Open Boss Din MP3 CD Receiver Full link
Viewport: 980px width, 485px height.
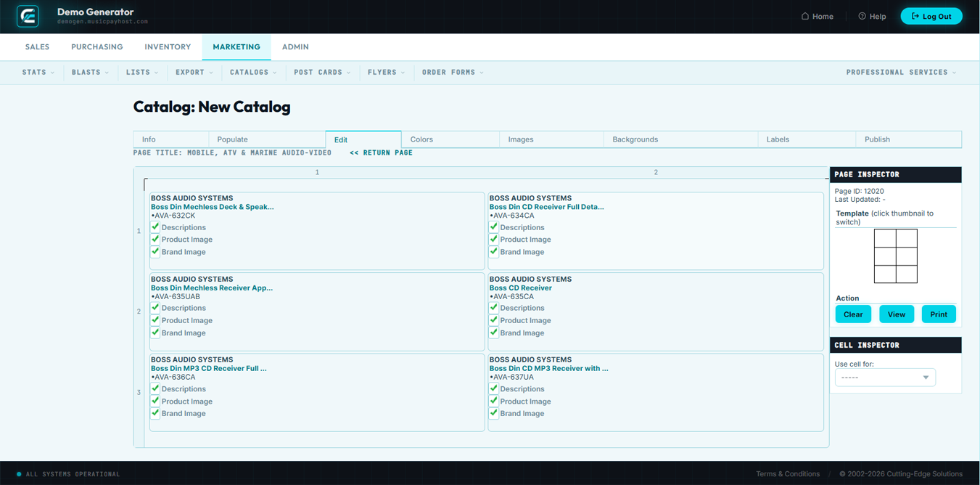click(209, 369)
